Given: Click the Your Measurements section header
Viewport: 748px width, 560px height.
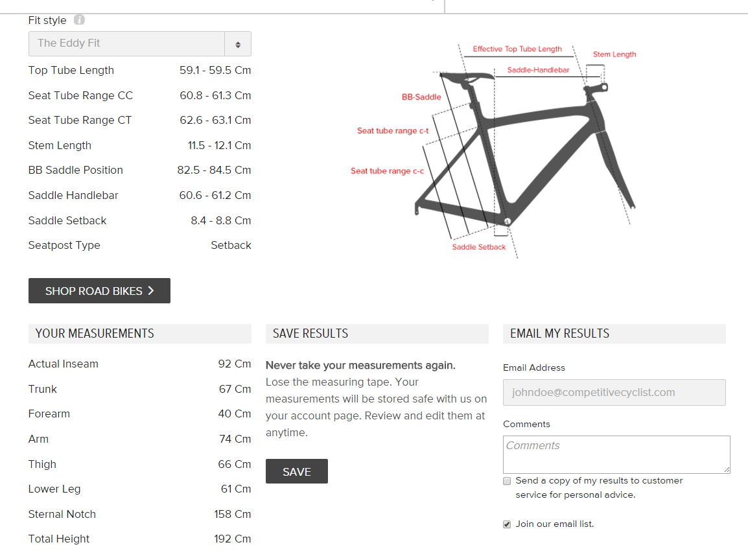Looking at the screenshot, I should (95, 334).
